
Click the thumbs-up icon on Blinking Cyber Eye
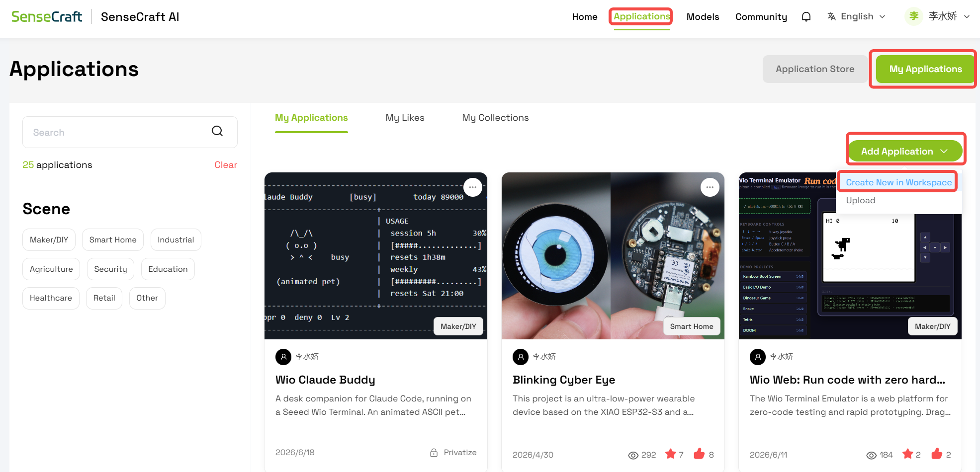pos(699,454)
